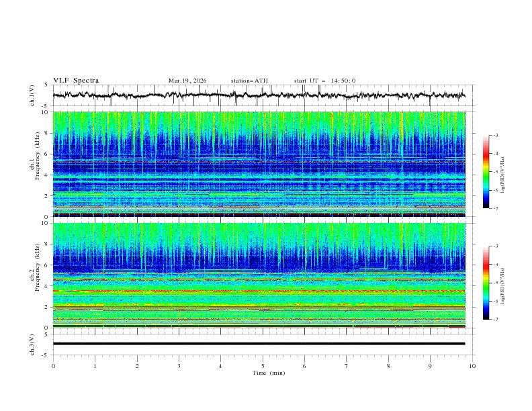The width and height of the screenshot is (532, 411).
Task: Click inside the ch.1 spectrogram panel
Action: click(x=259, y=164)
